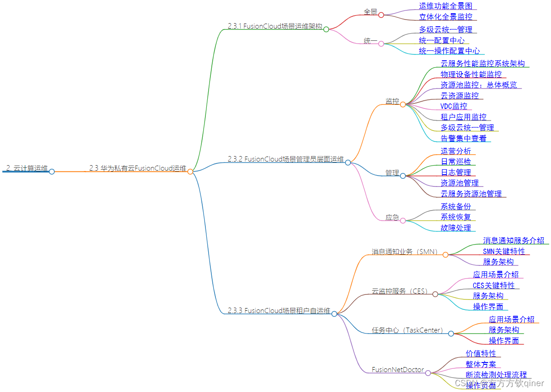Image resolution: width=551 pixels, height=392 pixels.
Task: Open the 租户应用监控 link
Action: (x=463, y=117)
